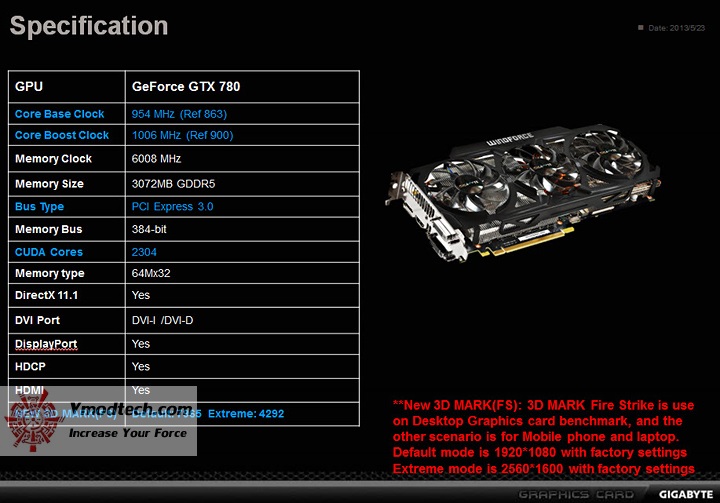The height and width of the screenshot is (503, 720).
Task: Click the 'Memory Bus' label
Action: tap(49, 229)
